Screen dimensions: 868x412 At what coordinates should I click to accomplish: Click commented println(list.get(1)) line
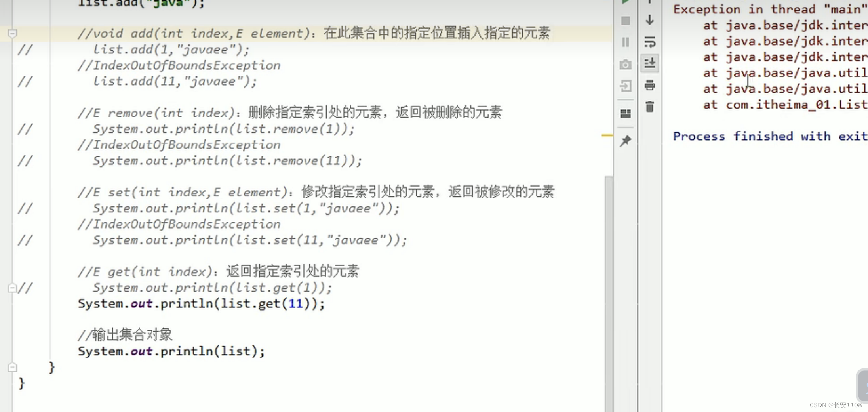pyautogui.click(x=212, y=288)
